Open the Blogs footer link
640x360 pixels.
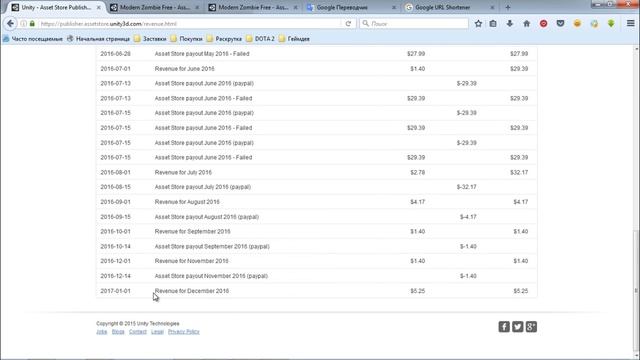point(118,331)
